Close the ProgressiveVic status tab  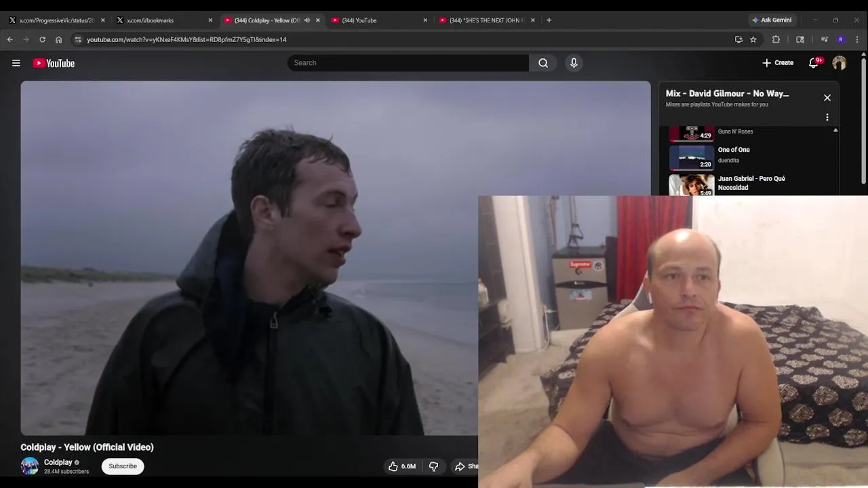click(x=102, y=20)
